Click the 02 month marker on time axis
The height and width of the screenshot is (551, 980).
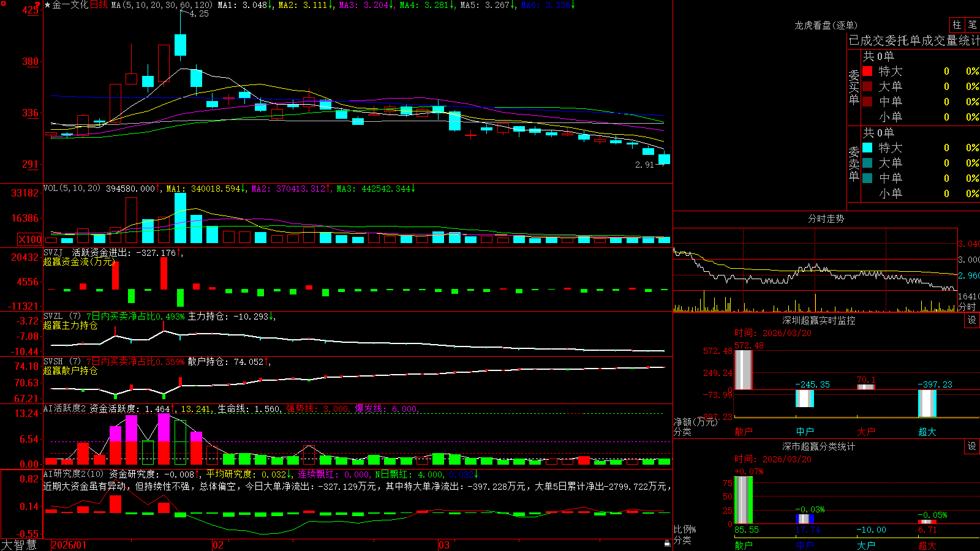(218, 545)
